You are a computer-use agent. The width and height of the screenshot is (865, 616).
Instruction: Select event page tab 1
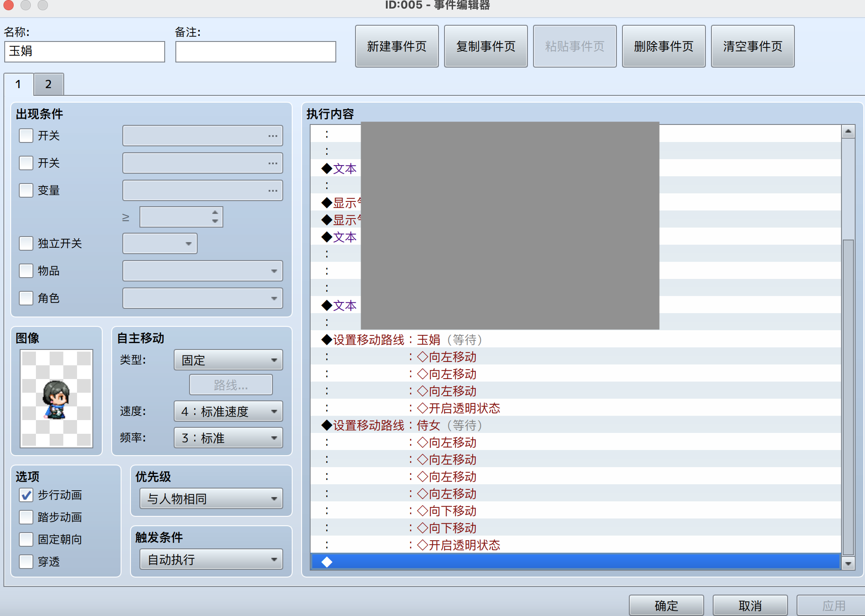[x=18, y=84]
